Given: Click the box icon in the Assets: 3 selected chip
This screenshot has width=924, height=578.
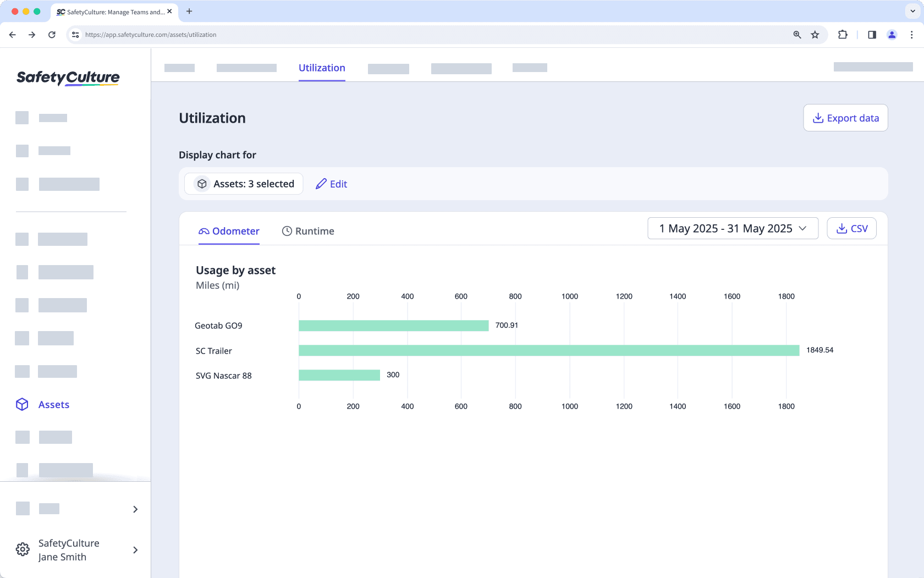Looking at the screenshot, I should pos(202,184).
